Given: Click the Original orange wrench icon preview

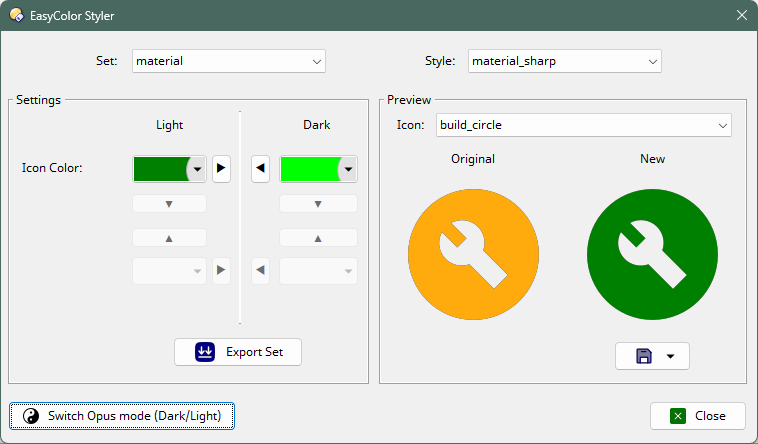Looking at the screenshot, I should click(x=473, y=254).
